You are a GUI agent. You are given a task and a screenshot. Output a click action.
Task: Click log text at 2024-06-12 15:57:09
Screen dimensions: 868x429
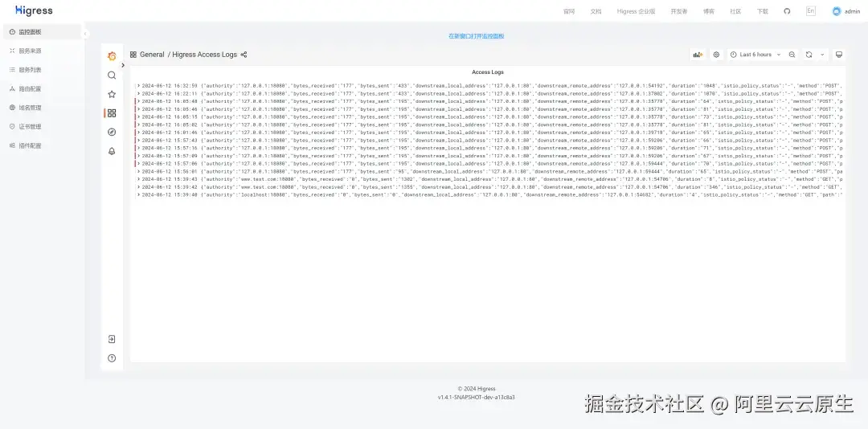492,156
